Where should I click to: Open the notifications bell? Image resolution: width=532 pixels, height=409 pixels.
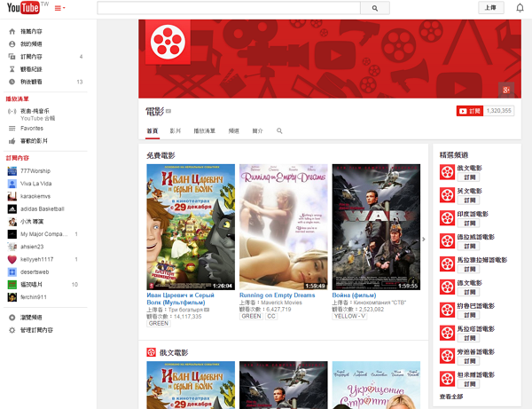520,8
